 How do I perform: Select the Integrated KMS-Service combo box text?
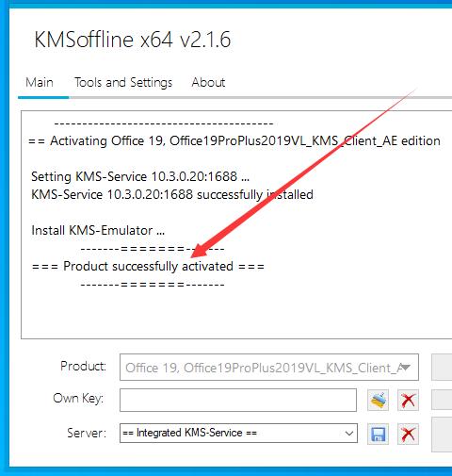(x=189, y=433)
